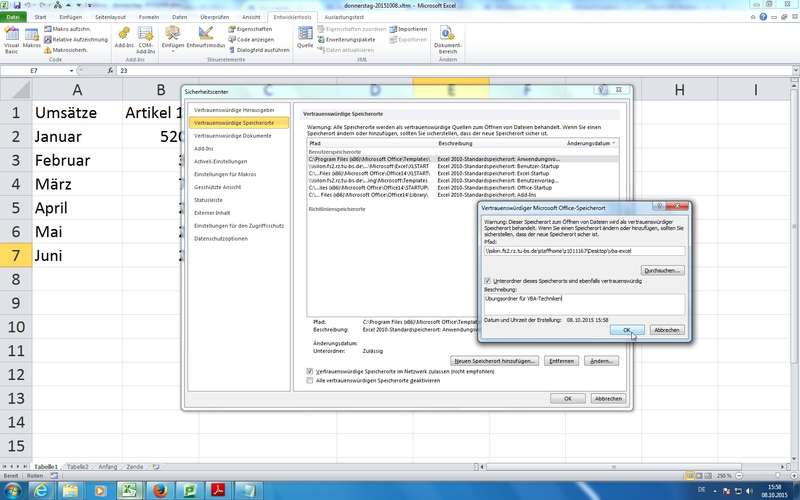This screenshot has width=800, height=500.
Task: Click the Ändern button
Action: tap(602, 361)
